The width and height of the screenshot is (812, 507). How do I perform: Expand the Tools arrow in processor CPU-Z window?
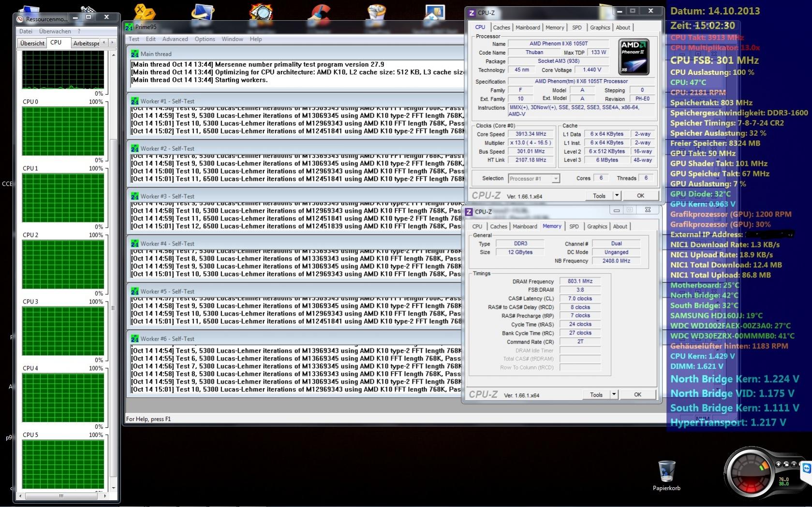point(617,196)
